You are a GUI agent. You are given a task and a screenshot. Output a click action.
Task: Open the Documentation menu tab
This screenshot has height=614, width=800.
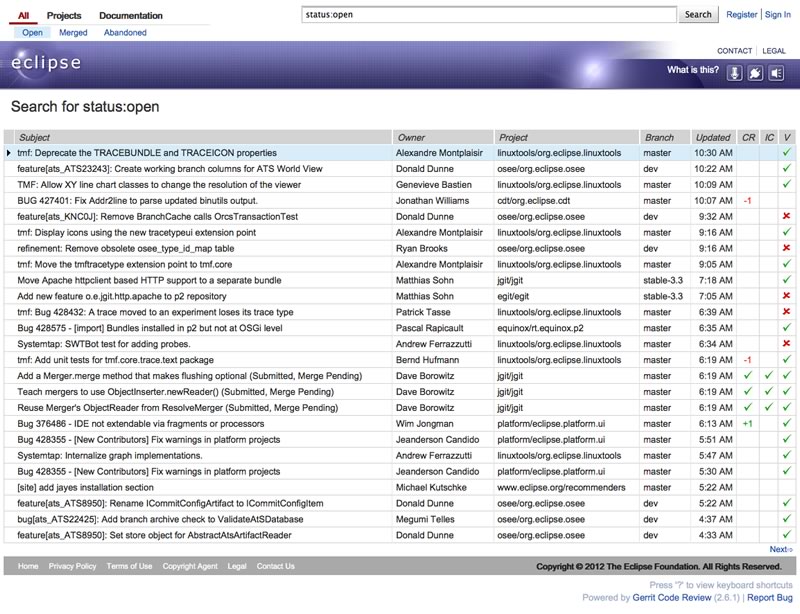131,16
